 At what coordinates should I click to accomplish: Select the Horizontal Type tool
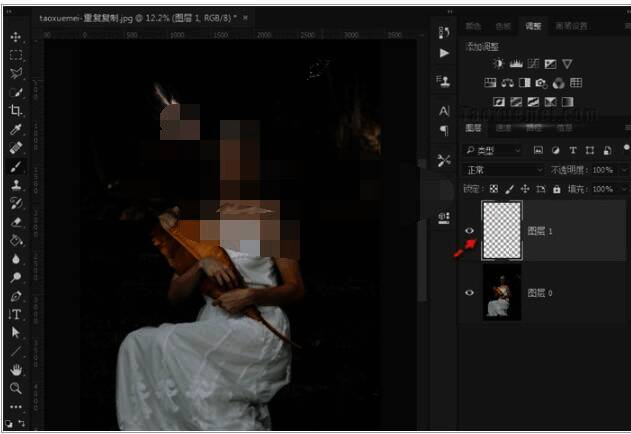[x=16, y=314]
